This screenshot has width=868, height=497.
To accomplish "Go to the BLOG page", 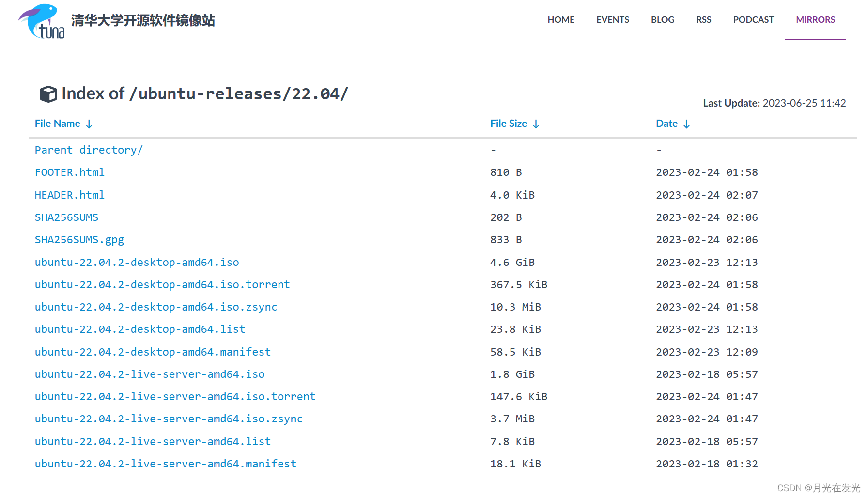I will pos(663,20).
